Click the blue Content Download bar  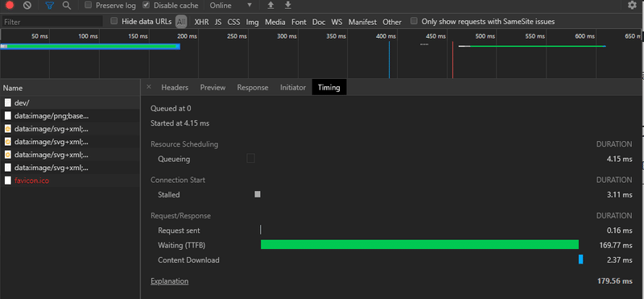click(580, 259)
